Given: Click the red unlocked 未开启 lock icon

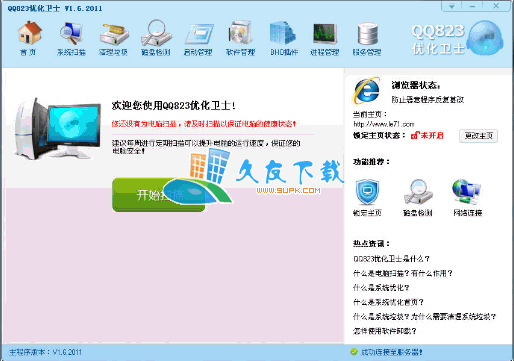Looking at the screenshot, I should (x=415, y=135).
